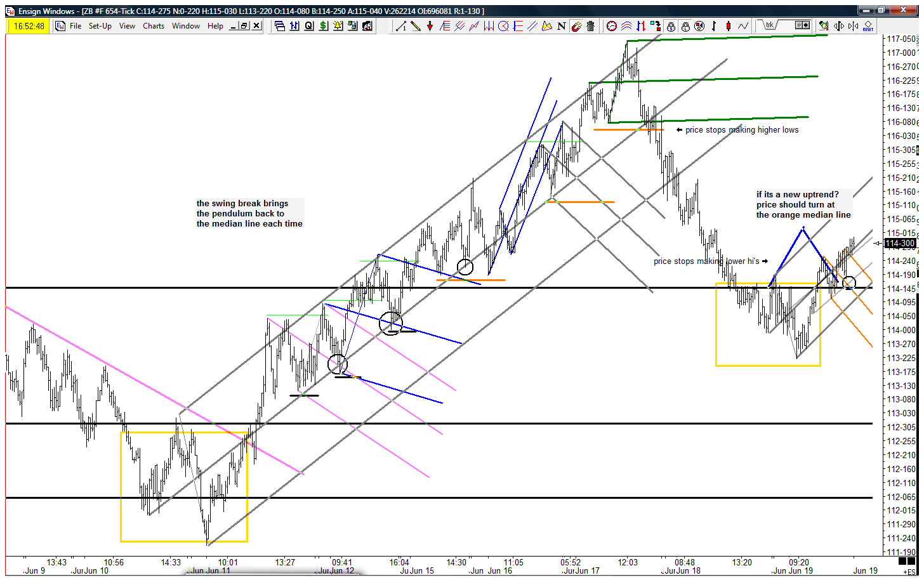Select the parallel lines channel tool

(532, 26)
